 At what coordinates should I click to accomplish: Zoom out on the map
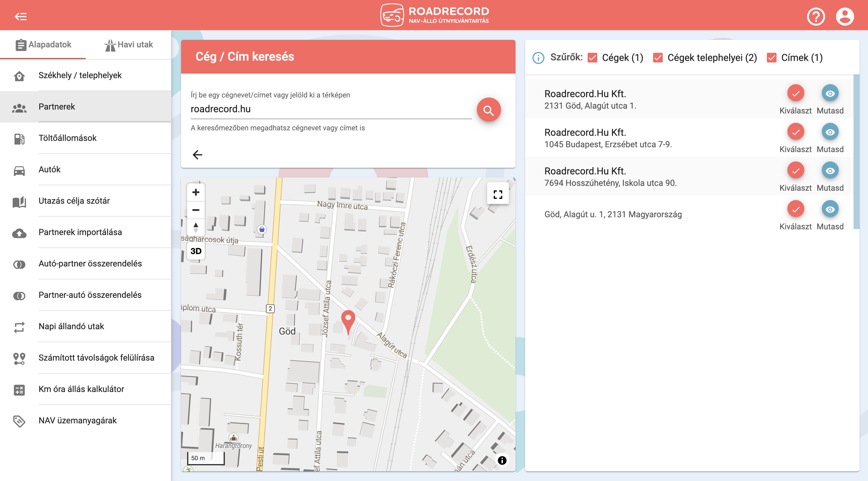196,210
